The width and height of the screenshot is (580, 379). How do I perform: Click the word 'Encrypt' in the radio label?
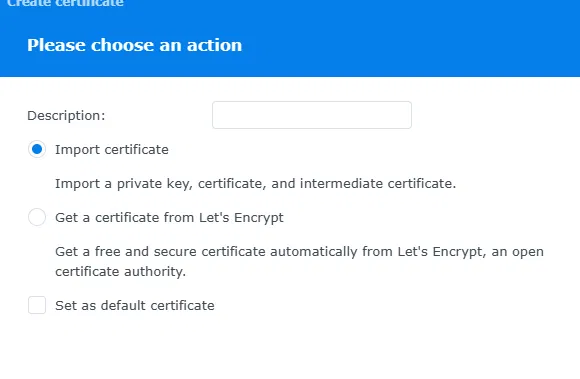click(259, 218)
